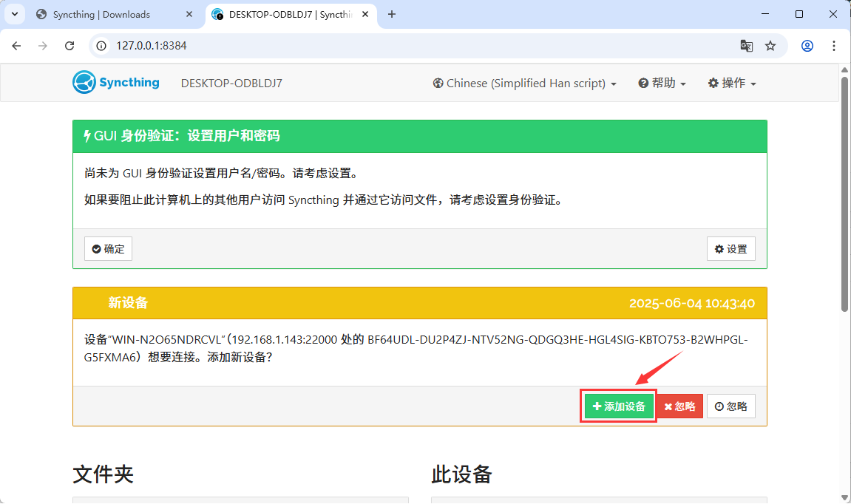Click the question mark icon beside 帮助
The image size is (851, 504).
coord(643,83)
